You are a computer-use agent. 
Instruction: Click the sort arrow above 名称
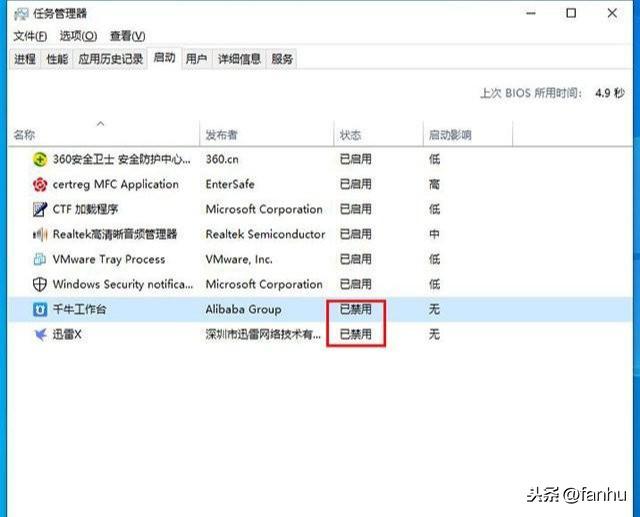100,123
